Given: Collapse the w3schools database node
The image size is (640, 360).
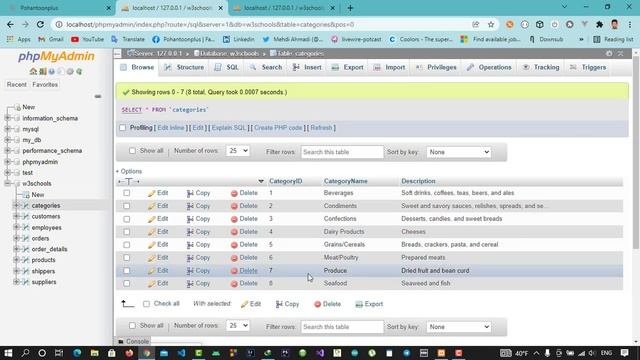Looking at the screenshot, I should pos(7,184).
